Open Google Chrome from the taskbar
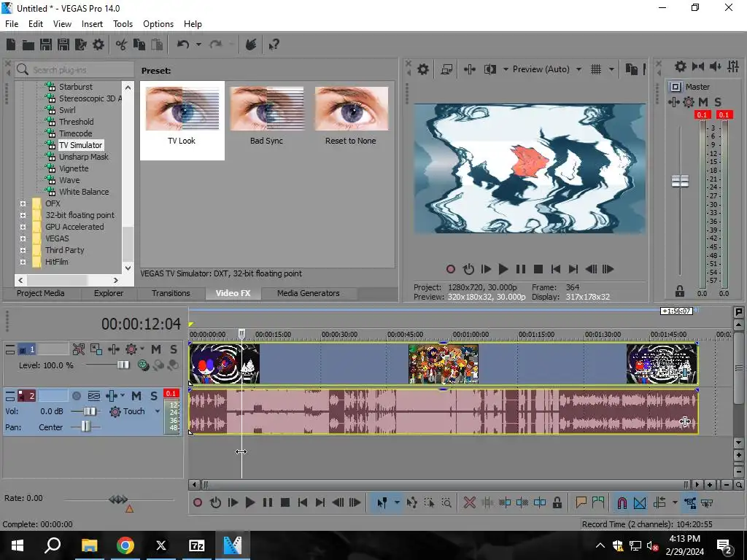The height and width of the screenshot is (560, 747). [125, 545]
